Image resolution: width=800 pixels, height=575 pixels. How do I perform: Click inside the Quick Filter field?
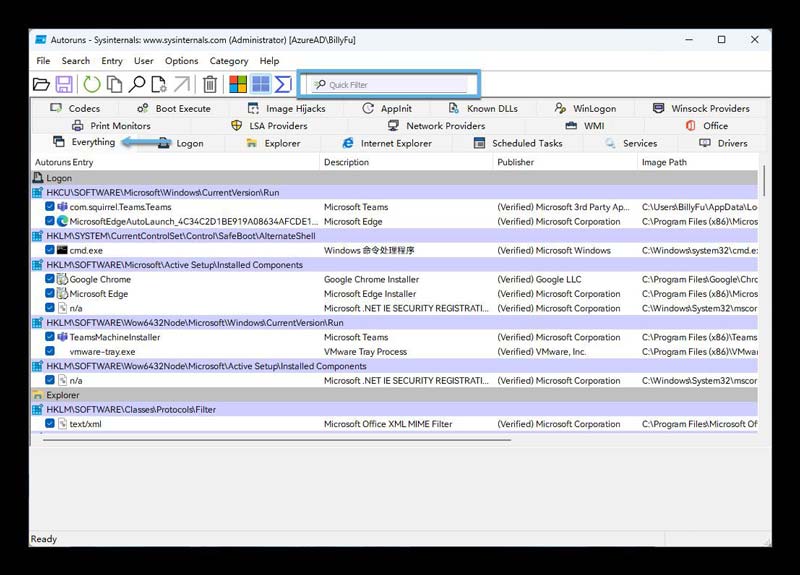(389, 84)
